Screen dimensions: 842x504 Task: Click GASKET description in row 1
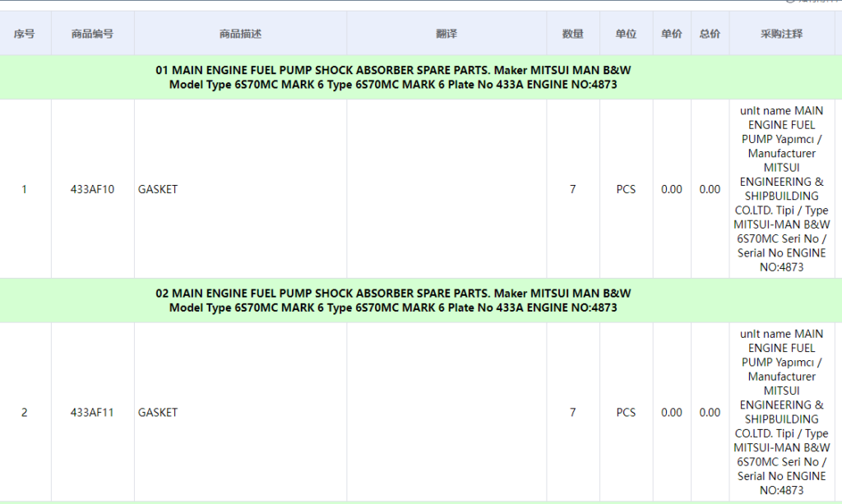click(x=158, y=189)
